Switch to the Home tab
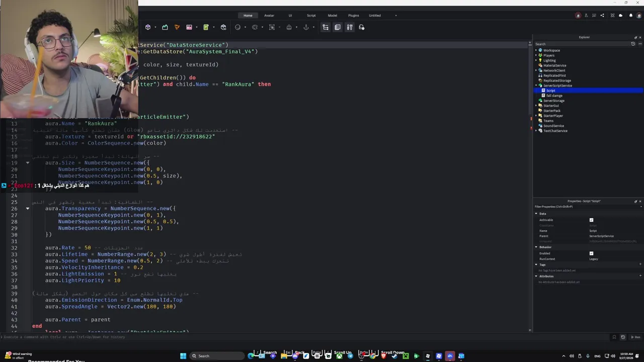The width and height of the screenshot is (644, 362). point(248,16)
